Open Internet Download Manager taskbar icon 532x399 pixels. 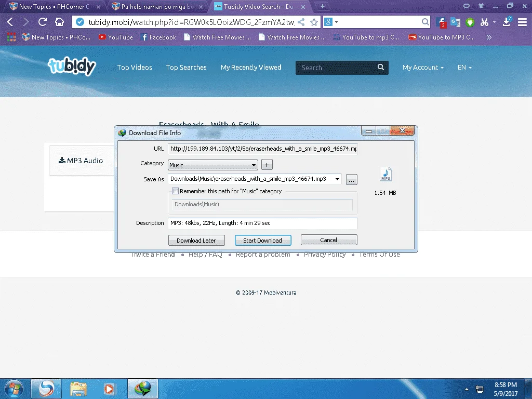pos(143,389)
